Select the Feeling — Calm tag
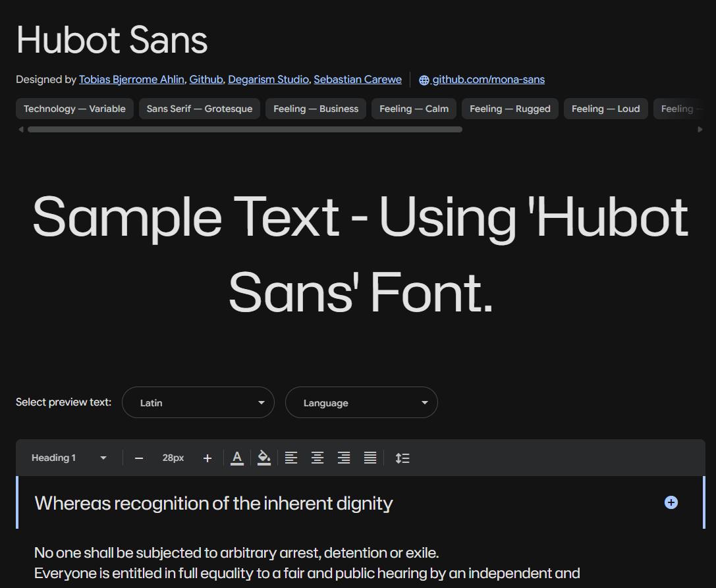This screenshot has width=716, height=588. (x=414, y=109)
